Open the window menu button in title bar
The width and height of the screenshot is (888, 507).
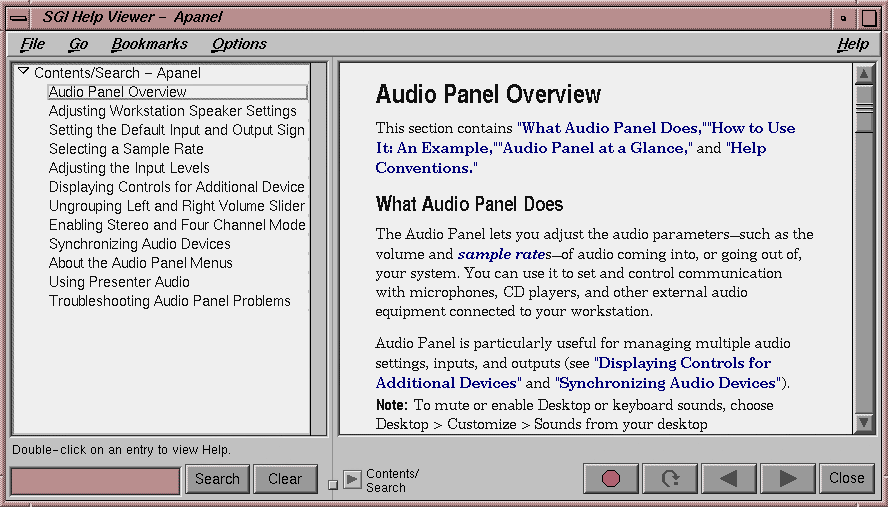[x=19, y=18]
